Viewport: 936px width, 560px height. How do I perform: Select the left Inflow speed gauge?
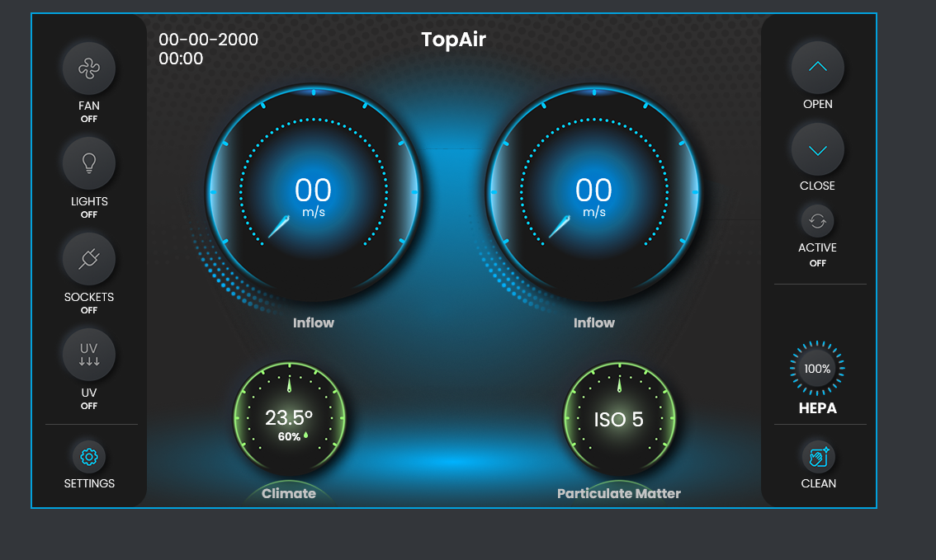[x=314, y=193]
